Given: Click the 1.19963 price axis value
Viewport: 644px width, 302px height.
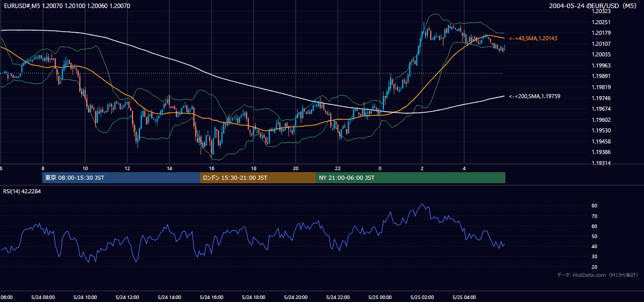Looking at the screenshot, I should click(x=601, y=65).
